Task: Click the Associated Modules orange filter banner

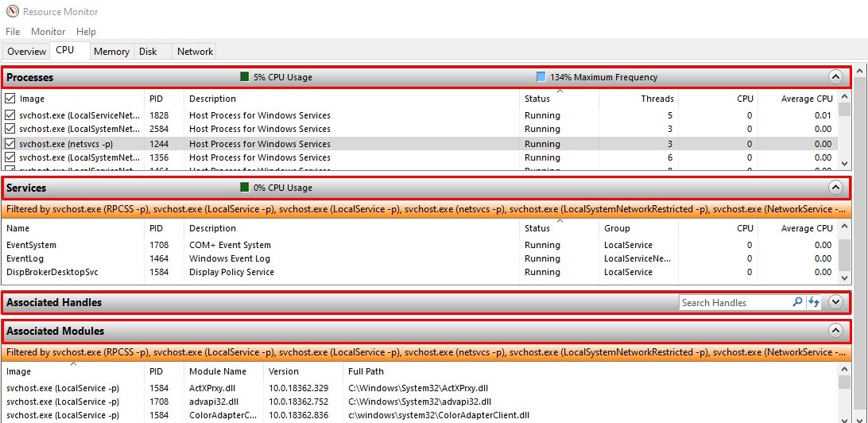Action: 426,352
